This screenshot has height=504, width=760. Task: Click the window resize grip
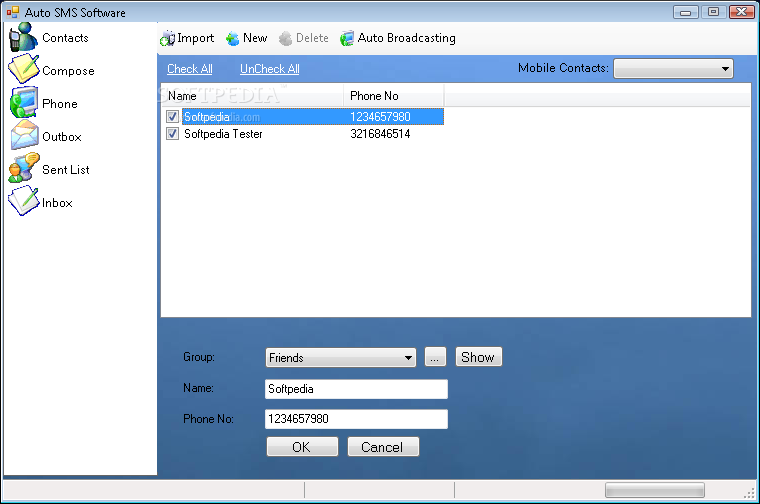point(749,493)
